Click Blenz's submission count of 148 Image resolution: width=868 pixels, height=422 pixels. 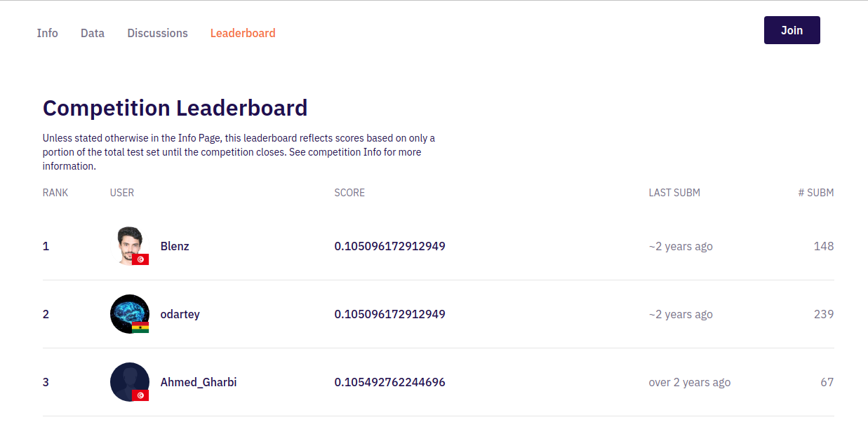[824, 246]
